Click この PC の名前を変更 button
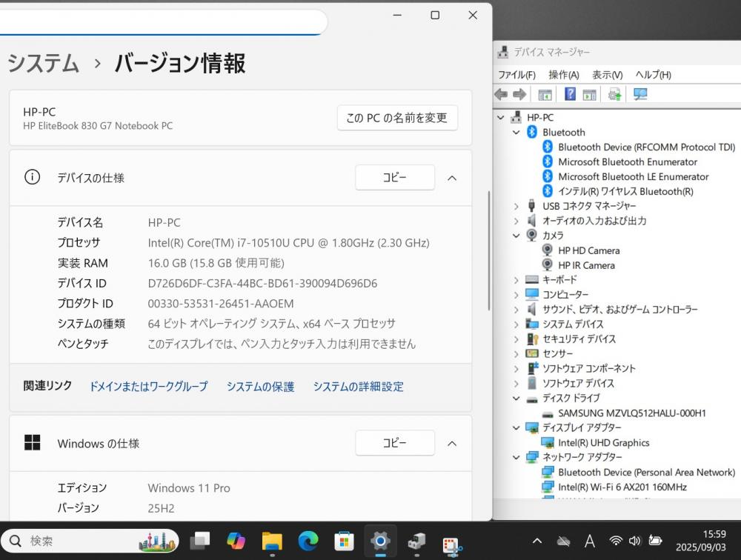Viewport: 741px width, 560px height. (x=397, y=118)
